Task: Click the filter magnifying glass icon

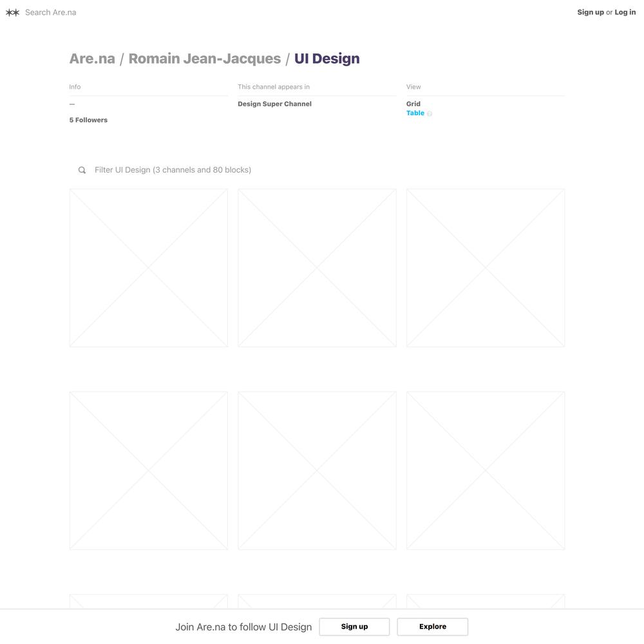Action: click(x=82, y=170)
